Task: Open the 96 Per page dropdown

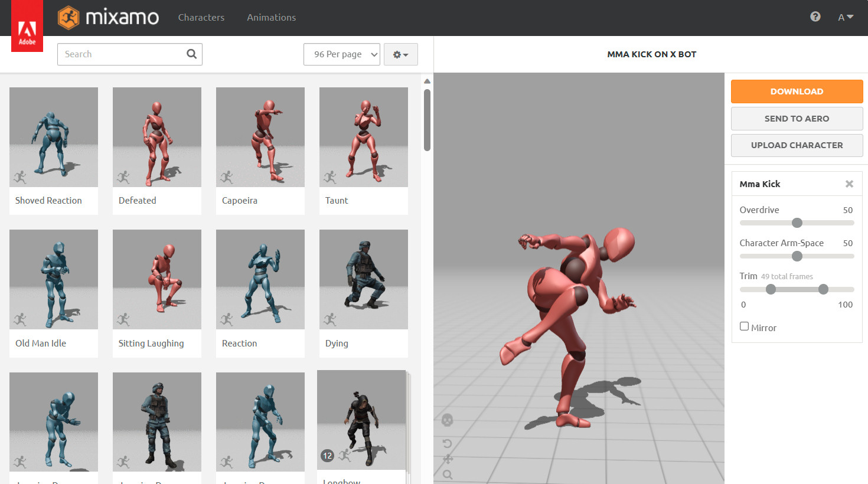Action: coord(341,54)
